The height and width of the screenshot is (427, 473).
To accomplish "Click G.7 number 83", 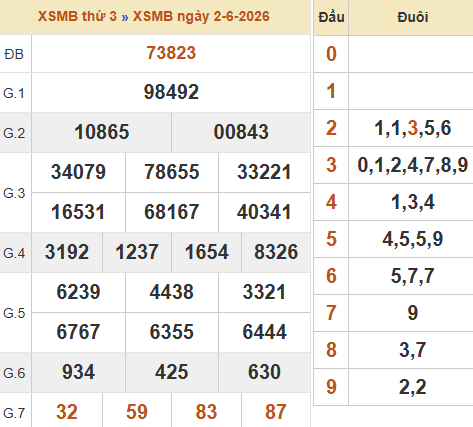I will (x=207, y=412).
